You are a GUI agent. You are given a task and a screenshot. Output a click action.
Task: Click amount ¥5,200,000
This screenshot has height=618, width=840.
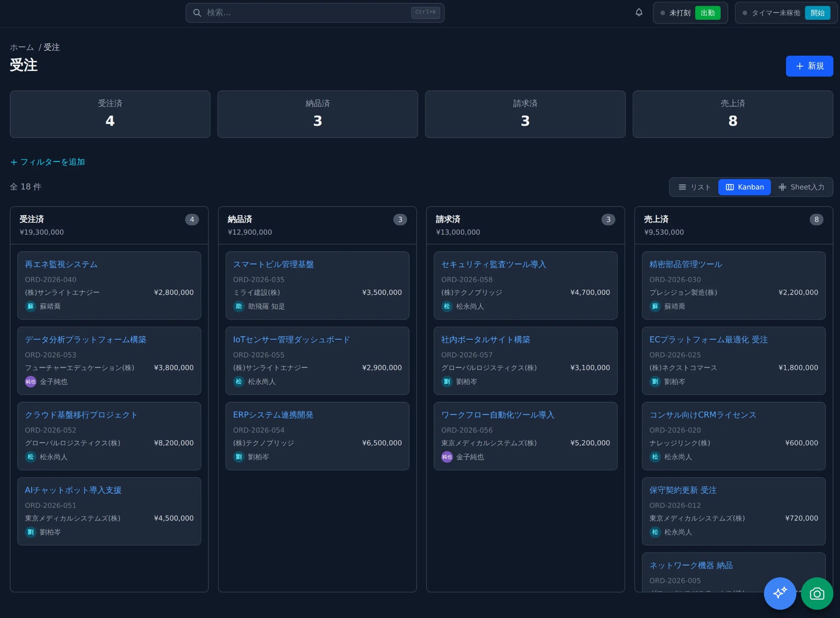tap(590, 443)
